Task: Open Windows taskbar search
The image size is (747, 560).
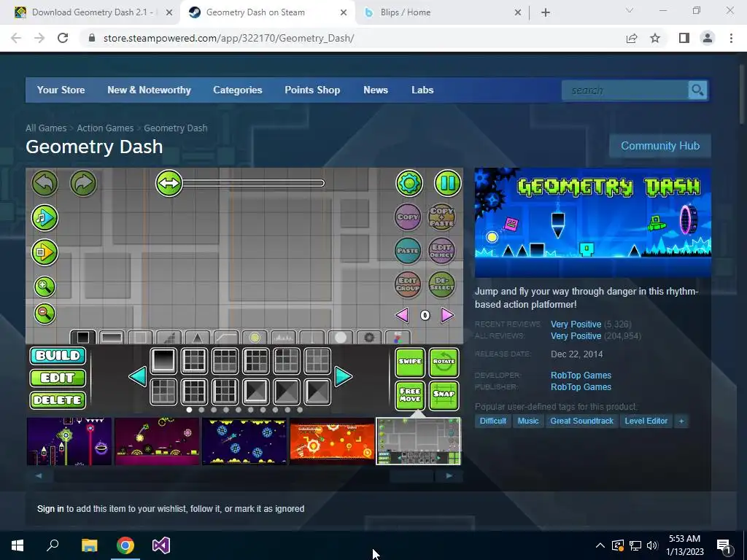Action: (x=53, y=545)
